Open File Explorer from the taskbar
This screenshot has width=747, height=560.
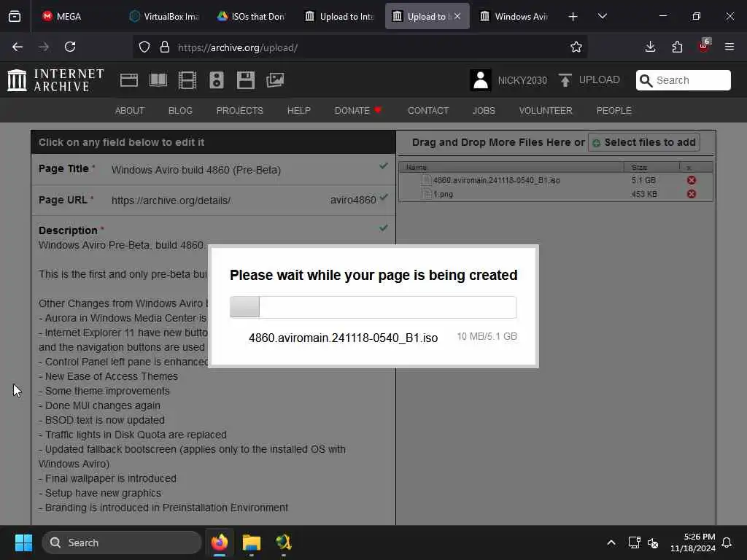pos(251,542)
